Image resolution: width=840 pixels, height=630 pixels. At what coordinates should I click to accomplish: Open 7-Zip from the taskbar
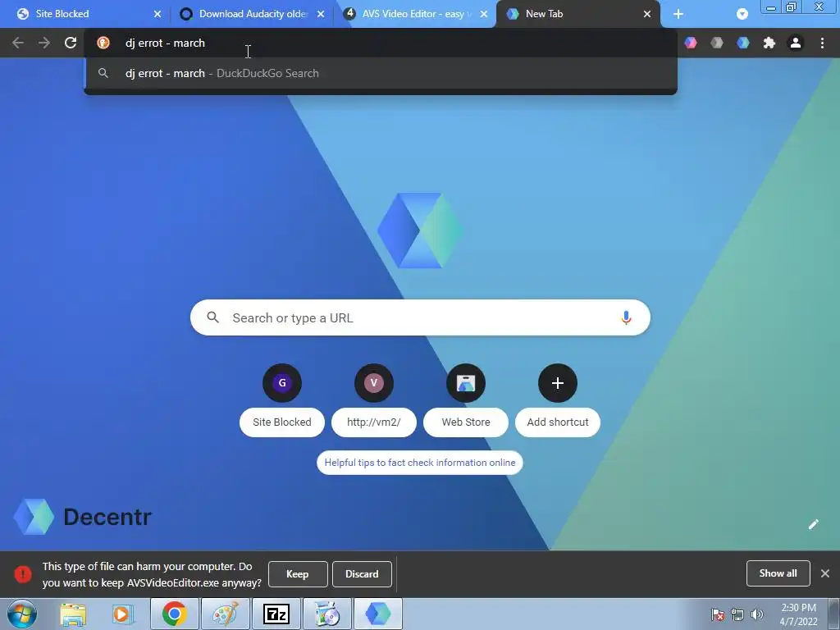276,614
